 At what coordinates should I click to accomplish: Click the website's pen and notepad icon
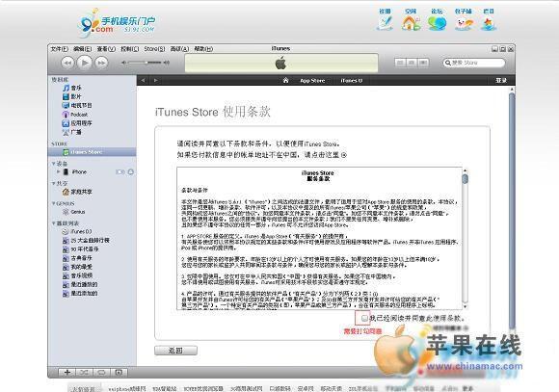point(385,23)
